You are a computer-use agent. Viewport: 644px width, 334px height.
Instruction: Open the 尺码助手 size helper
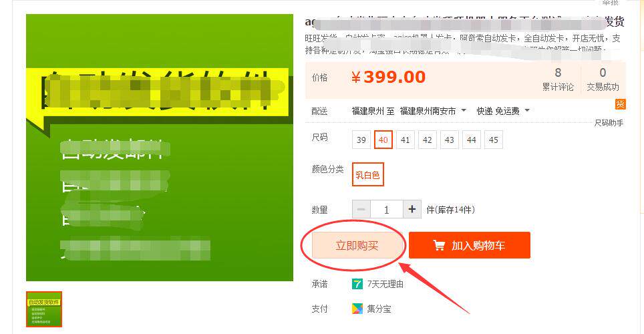609,123
